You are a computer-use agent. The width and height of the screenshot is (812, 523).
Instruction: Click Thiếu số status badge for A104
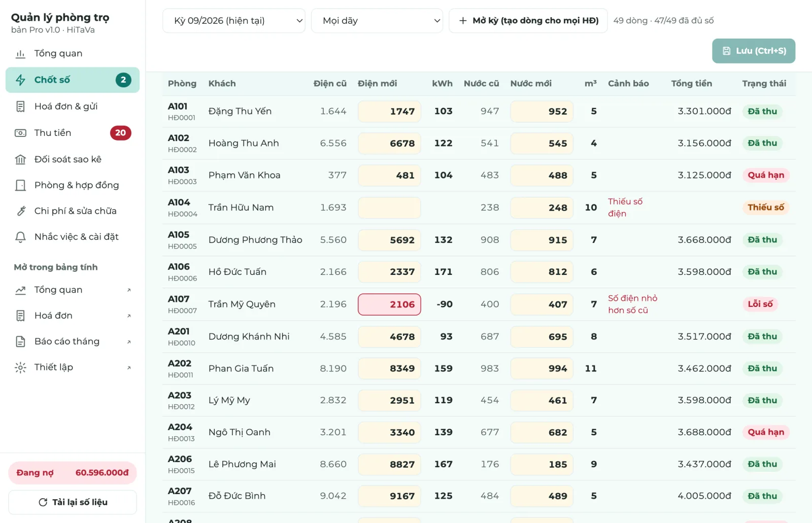pyautogui.click(x=766, y=207)
